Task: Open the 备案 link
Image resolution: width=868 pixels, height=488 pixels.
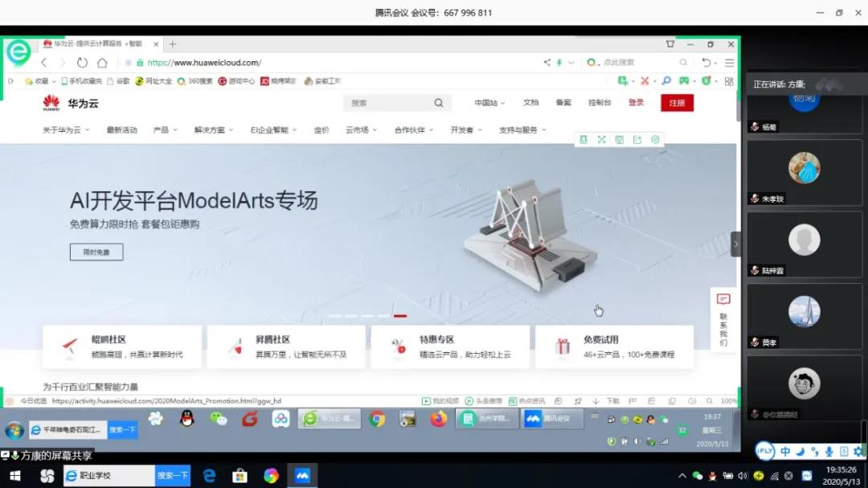Action: (563, 102)
